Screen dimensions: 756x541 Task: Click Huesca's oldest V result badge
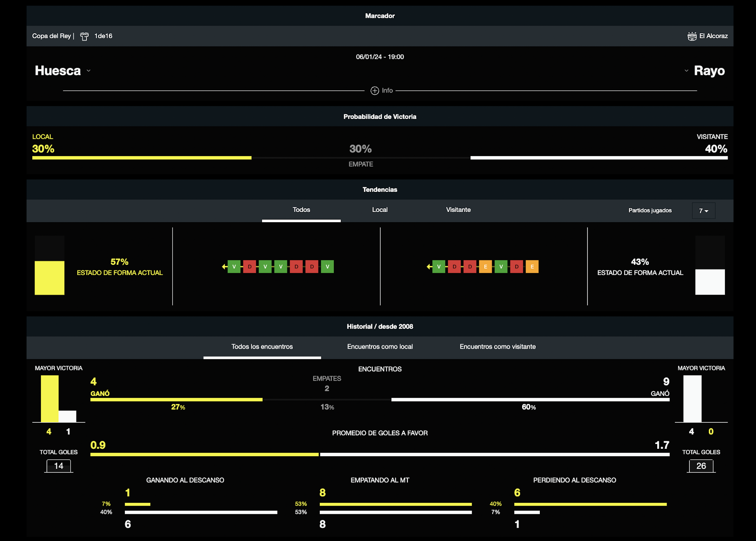[x=328, y=267]
